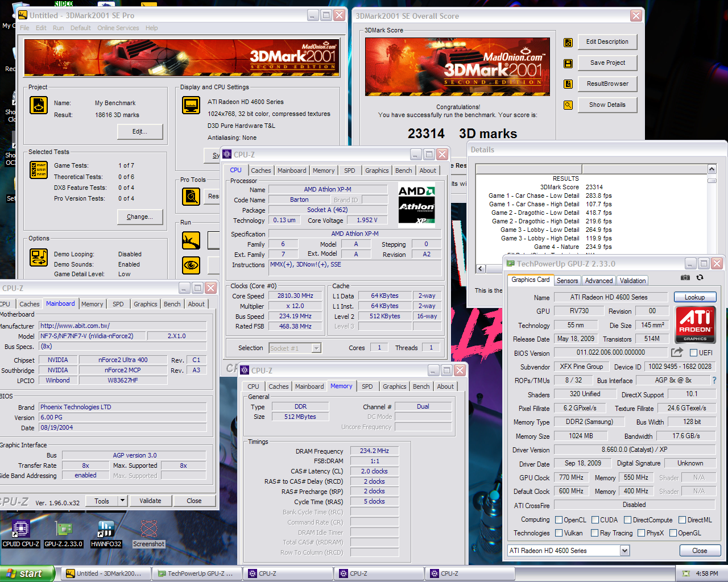Open the Graphics tab in CPU tab window
Viewport: 728px width, 582px height.
click(x=377, y=171)
